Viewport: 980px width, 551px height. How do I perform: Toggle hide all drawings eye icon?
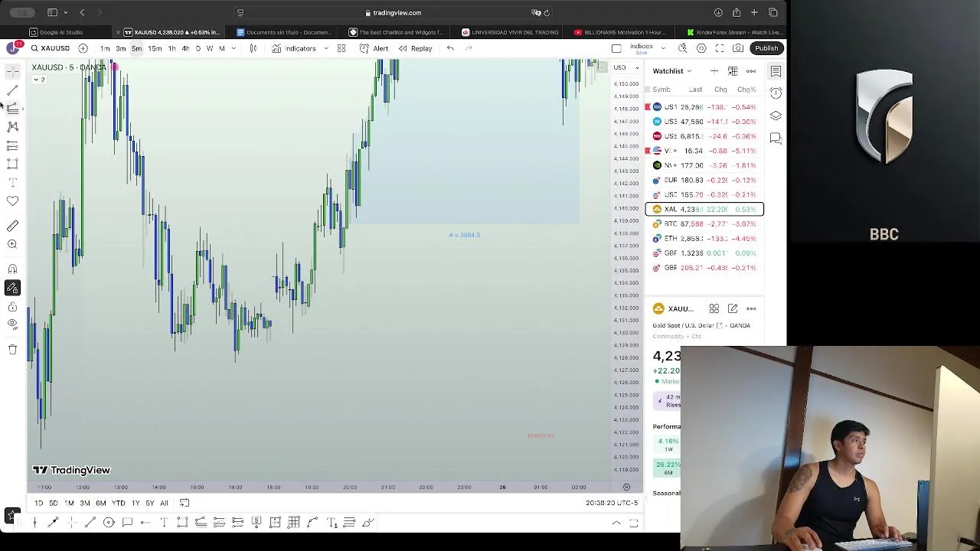12,324
